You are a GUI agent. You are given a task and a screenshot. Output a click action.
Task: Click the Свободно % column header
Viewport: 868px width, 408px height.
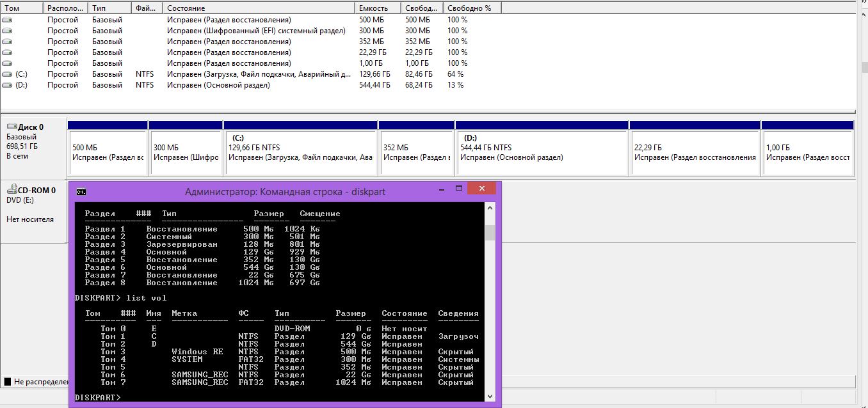pyautogui.click(x=472, y=8)
